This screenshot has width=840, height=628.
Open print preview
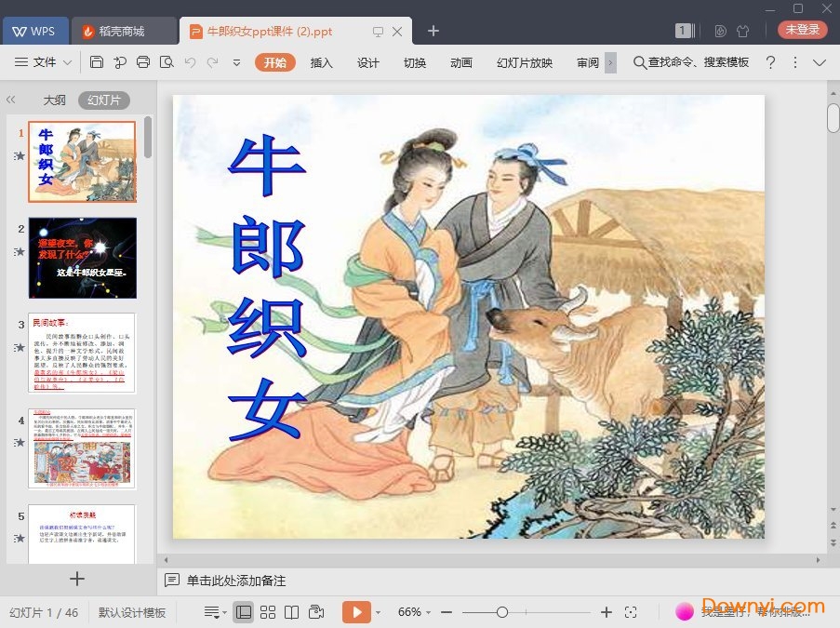[x=167, y=62]
